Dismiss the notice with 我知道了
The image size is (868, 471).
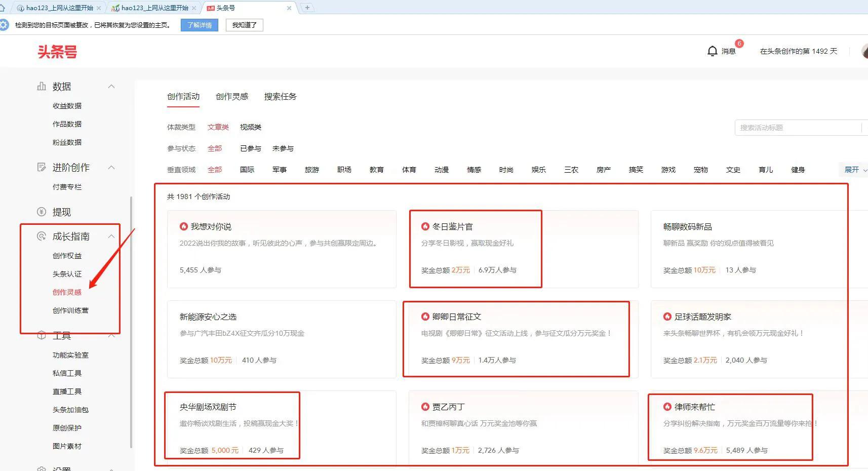[x=244, y=25]
